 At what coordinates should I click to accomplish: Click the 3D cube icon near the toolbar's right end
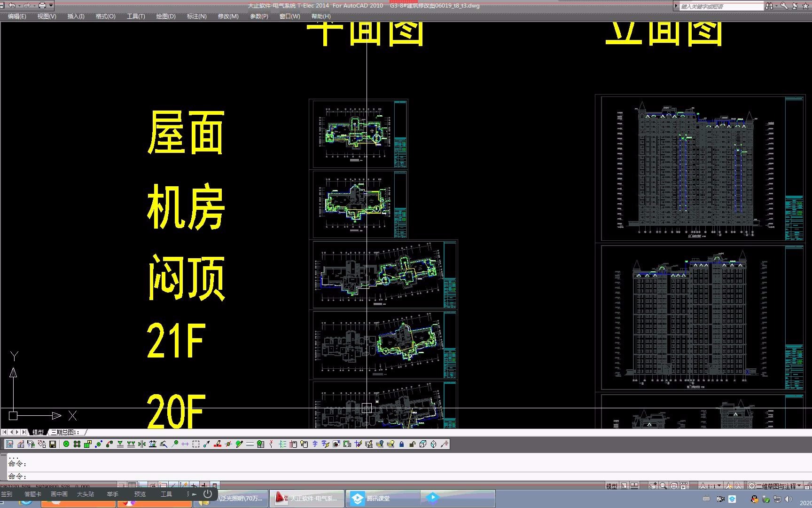[423, 444]
